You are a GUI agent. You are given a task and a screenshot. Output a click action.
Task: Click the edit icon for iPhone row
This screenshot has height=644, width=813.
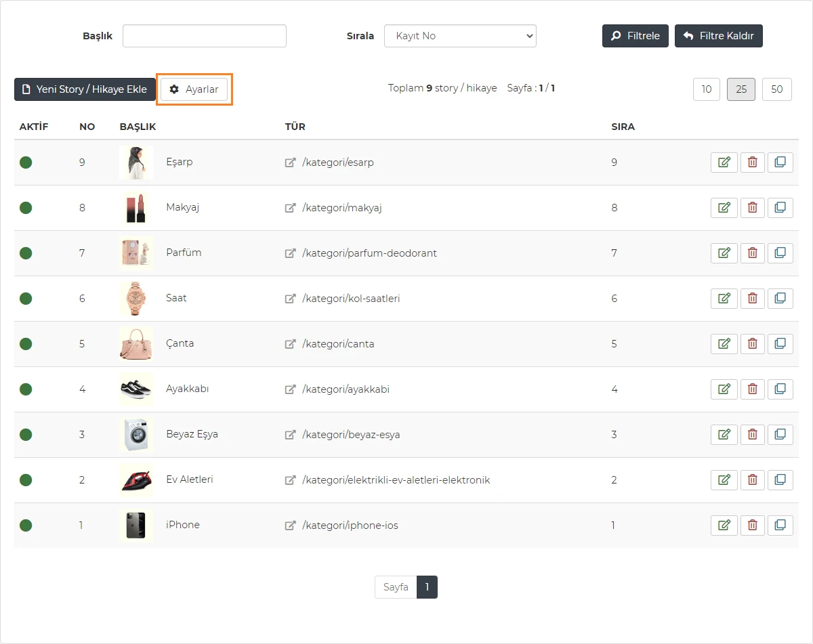tap(724, 525)
